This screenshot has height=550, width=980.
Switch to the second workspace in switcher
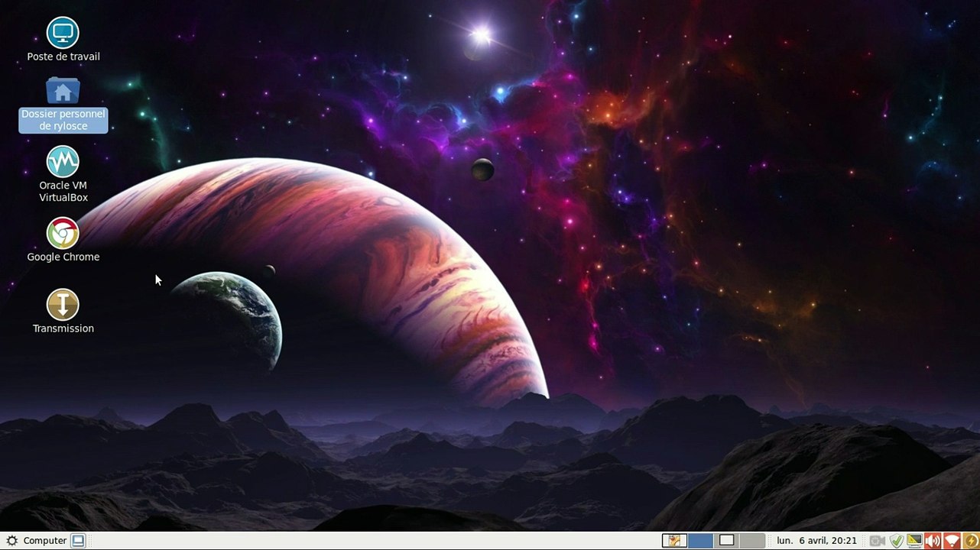click(700, 541)
